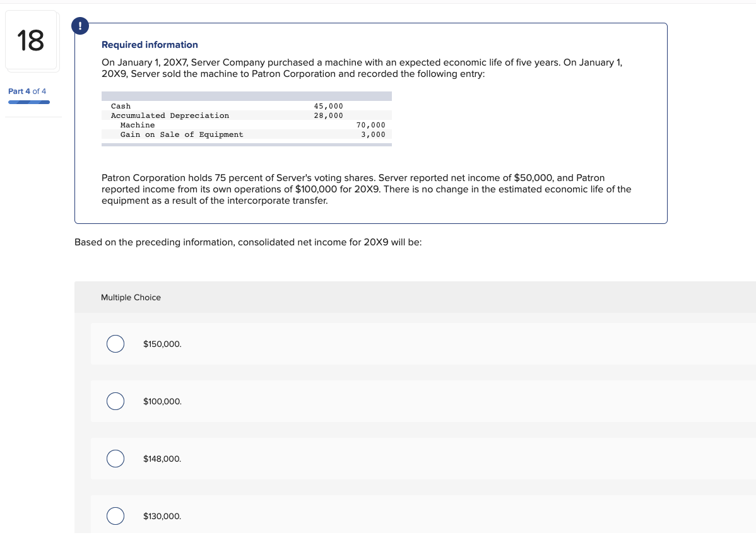
Task: Click the $130,000. answer text
Action: tap(162, 516)
